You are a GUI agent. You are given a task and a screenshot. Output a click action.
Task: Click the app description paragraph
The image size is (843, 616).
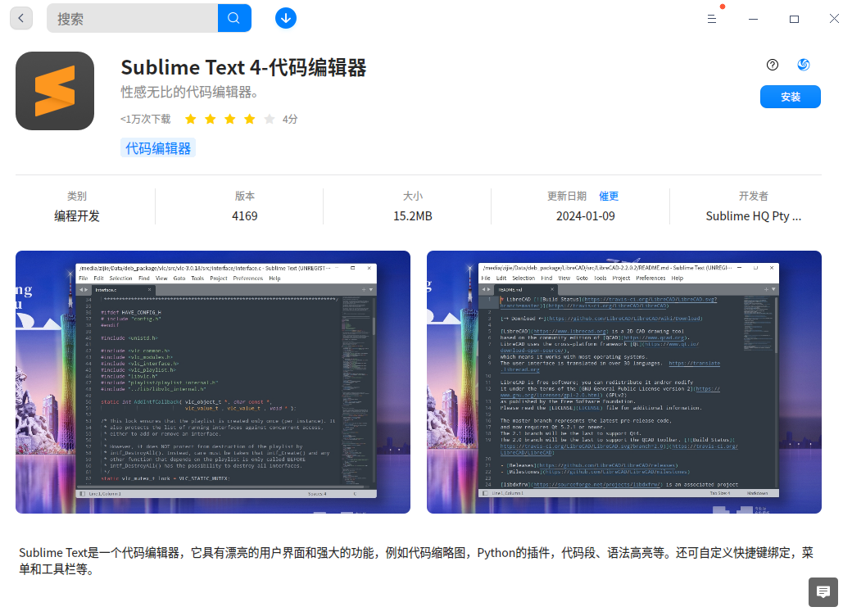(415, 560)
